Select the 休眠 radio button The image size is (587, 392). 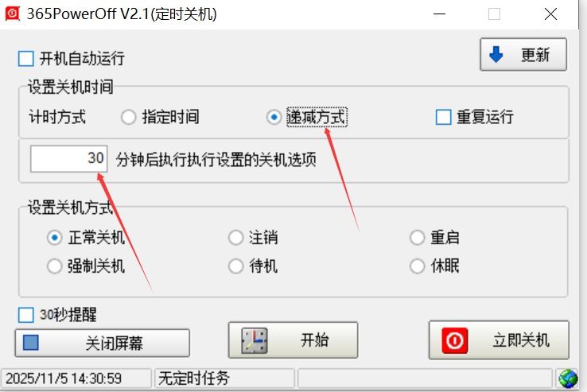(417, 266)
